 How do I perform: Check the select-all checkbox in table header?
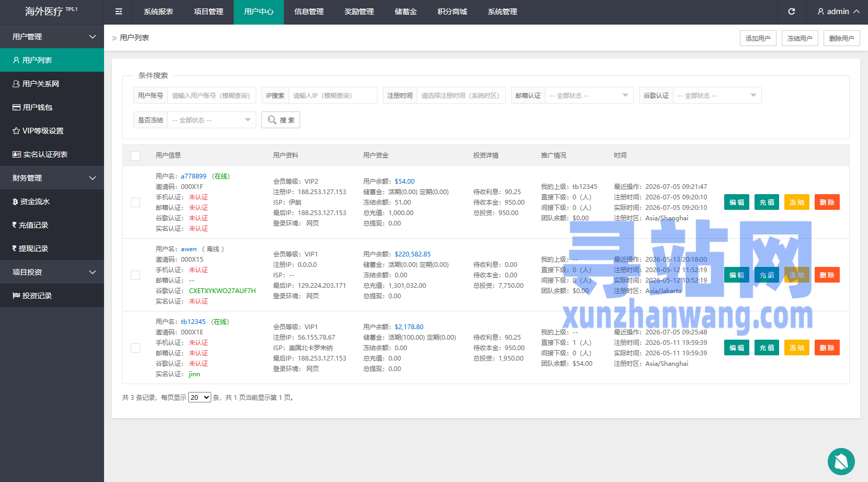135,155
